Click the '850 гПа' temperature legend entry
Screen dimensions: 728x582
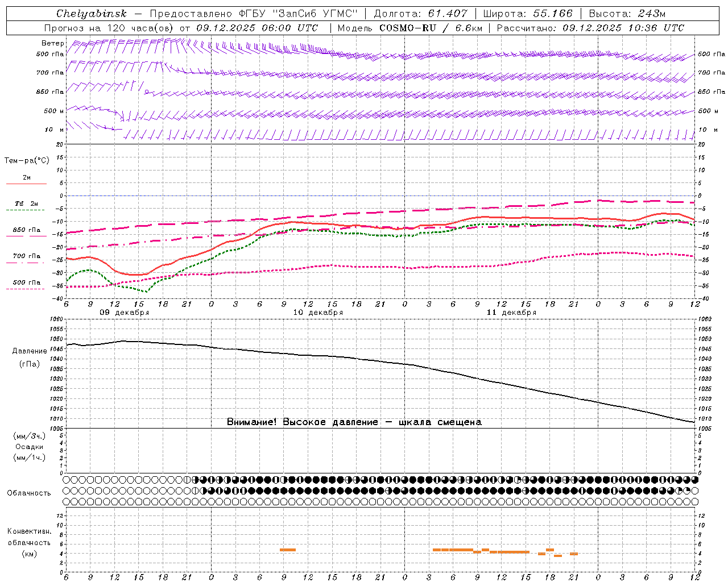coord(27,230)
